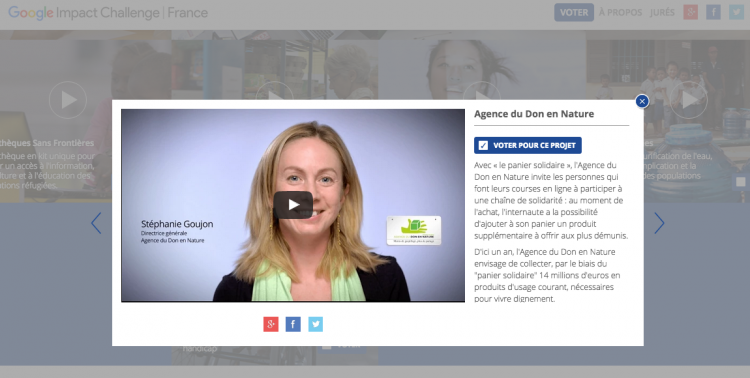Click Google+ icon in the header
This screenshot has width=750, height=378.
pyautogui.click(x=690, y=12)
